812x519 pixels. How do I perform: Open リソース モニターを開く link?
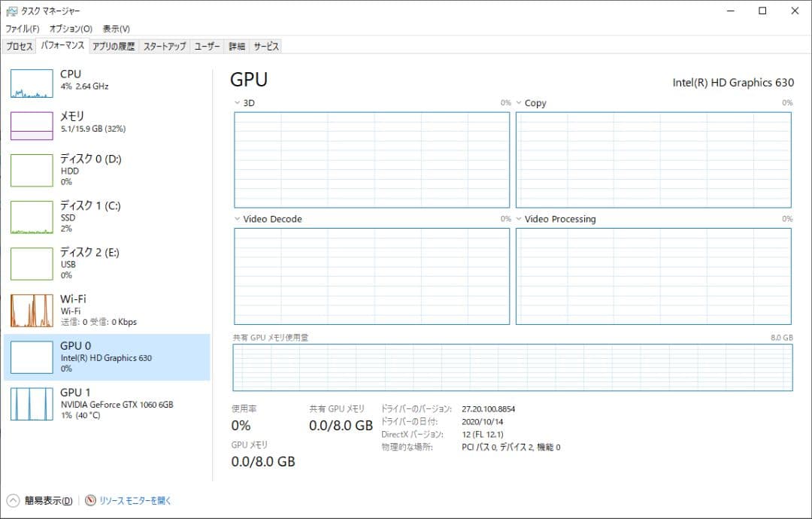point(135,501)
